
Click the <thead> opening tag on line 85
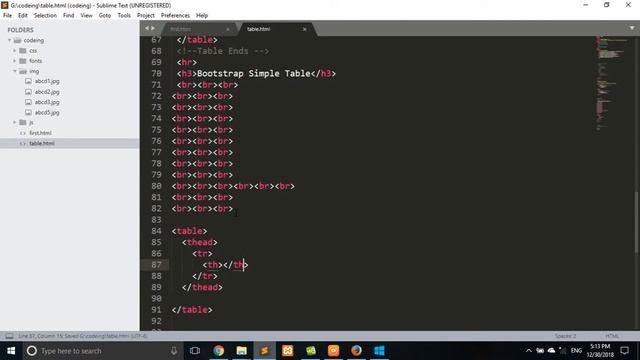click(x=200, y=242)
